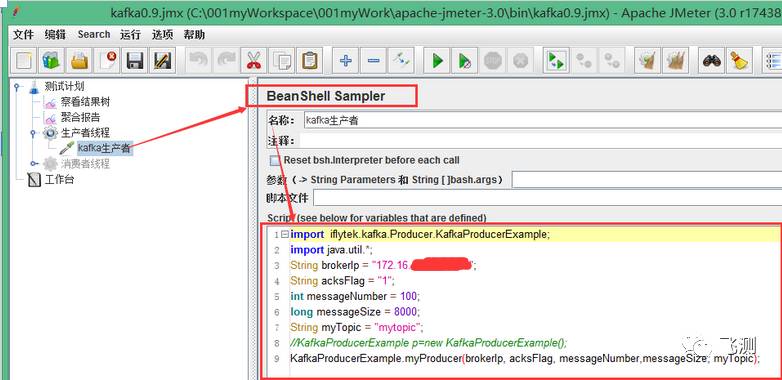Create a new test plan icon
The height and width of the screenshot is (380, 782).
[24, 61]
